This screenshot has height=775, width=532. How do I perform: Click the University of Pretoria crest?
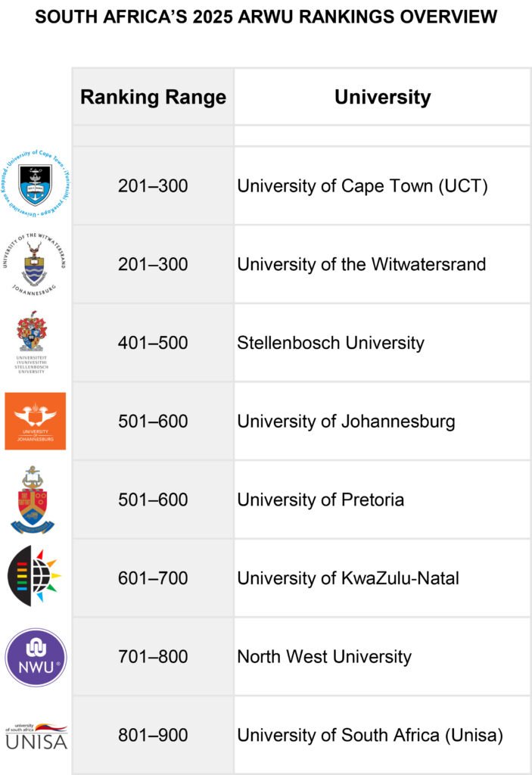33,500
